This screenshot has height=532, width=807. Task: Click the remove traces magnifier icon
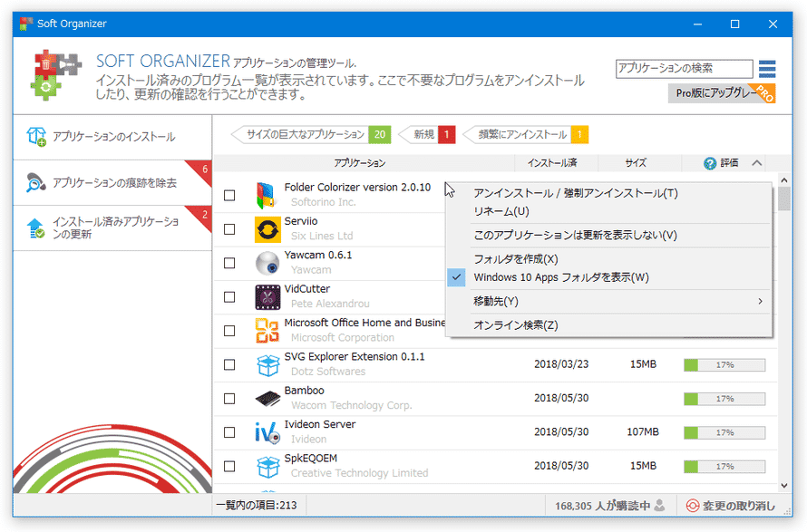point(36,182)
